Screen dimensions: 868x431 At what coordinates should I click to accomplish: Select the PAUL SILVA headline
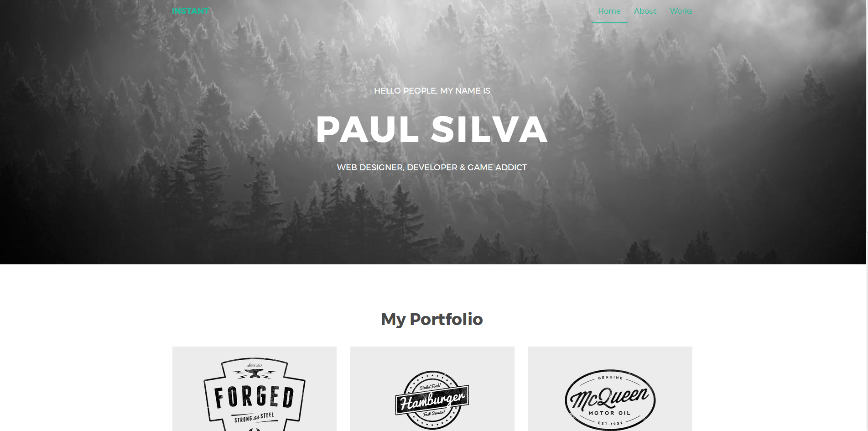432,130
